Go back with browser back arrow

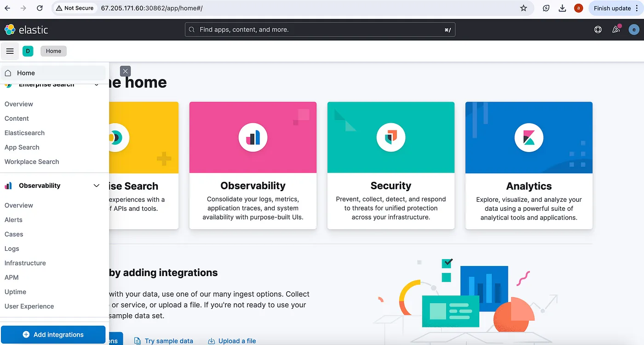point(7,8)
